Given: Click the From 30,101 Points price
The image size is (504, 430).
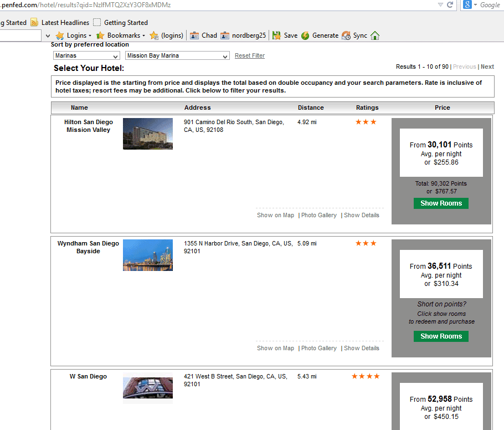Looking at the screenshot, I should coord(441,145).
